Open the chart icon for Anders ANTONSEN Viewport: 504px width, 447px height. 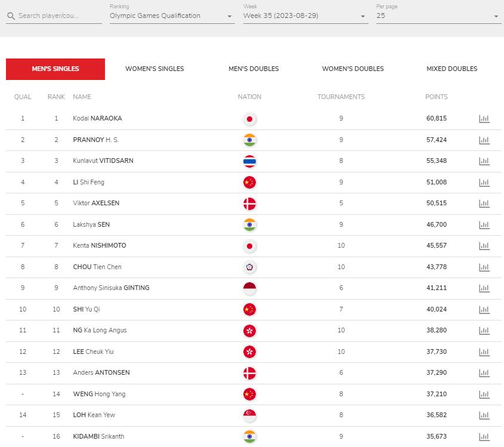pos(484,373)
